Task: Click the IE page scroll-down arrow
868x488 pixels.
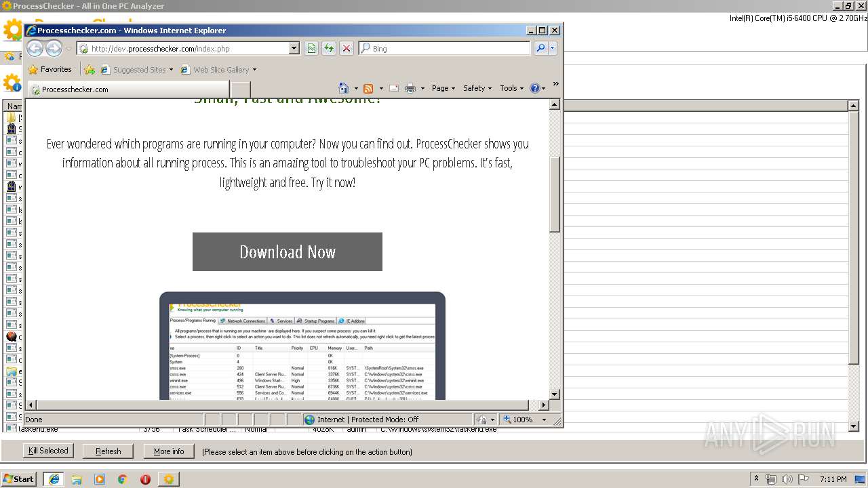Action: 555,394
